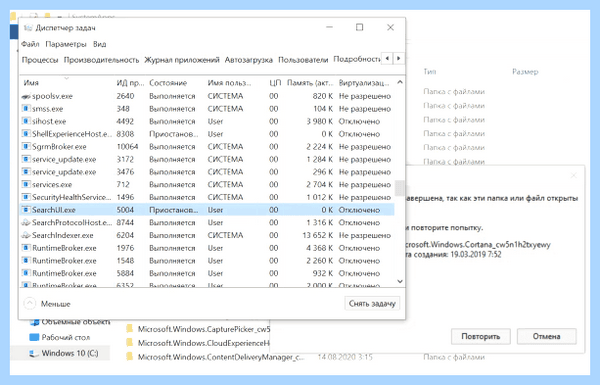This screenshot has width=600, height=385.
Task: Click the CapturePicker folder icon
Action: [x=130, y=329]
